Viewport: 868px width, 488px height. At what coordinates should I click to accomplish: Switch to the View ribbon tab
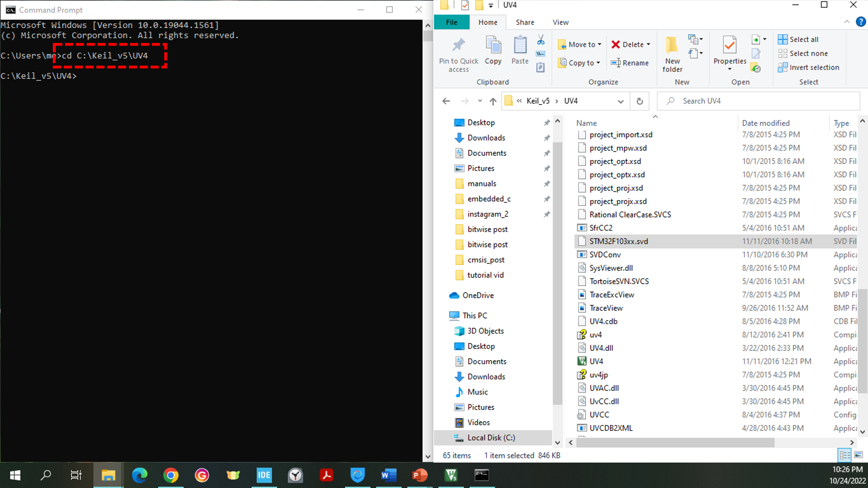561,22
